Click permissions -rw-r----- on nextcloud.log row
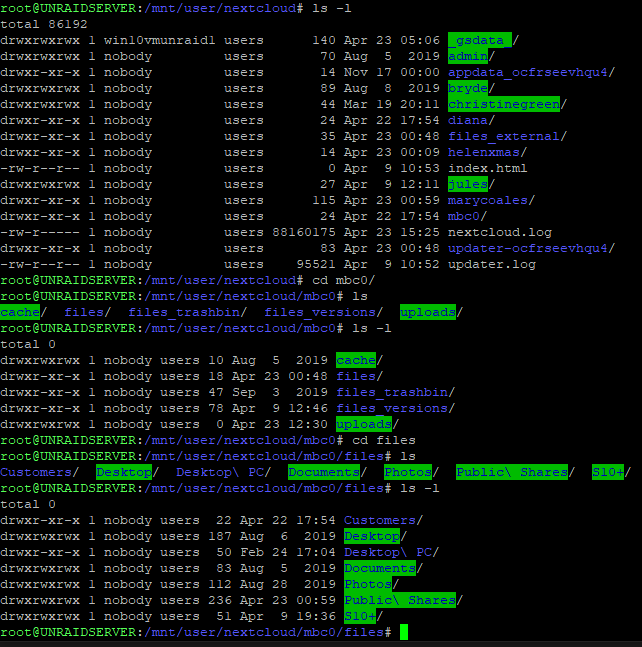642x647 pixels. click(40, 232)
